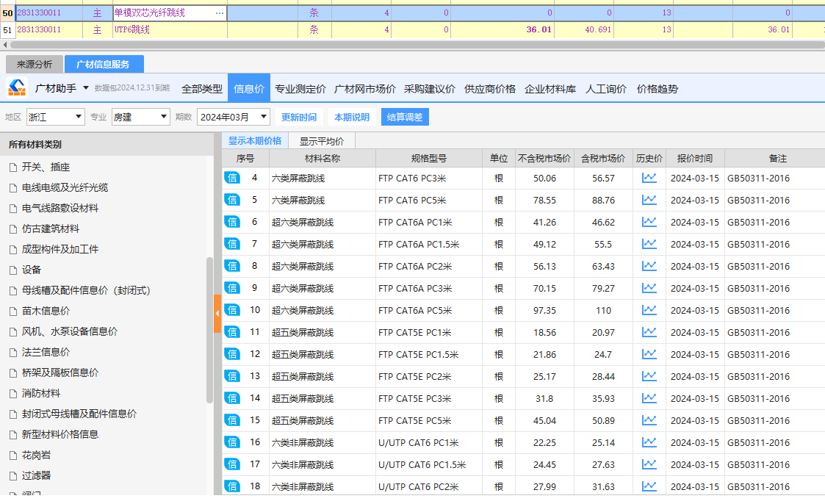
Task: Select 全部类型 menu item
Action: [x=201, y=89]
